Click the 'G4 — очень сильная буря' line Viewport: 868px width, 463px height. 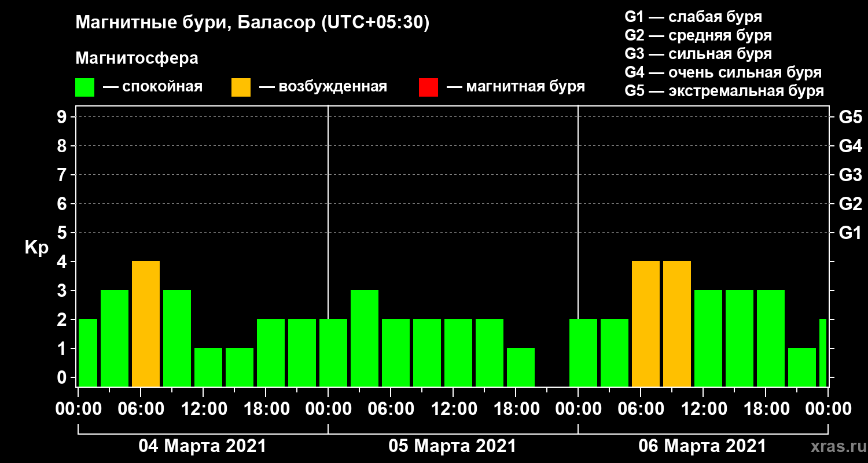(723, 72)
